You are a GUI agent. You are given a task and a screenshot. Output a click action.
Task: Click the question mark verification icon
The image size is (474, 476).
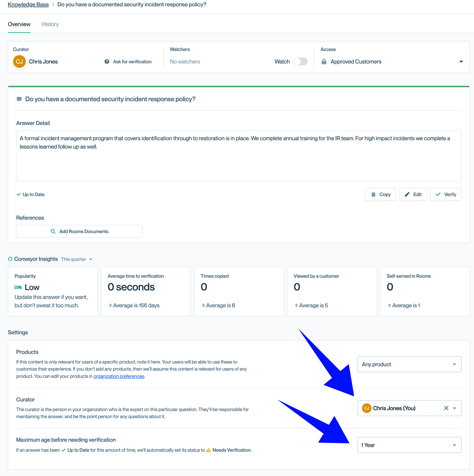[107, 62]
